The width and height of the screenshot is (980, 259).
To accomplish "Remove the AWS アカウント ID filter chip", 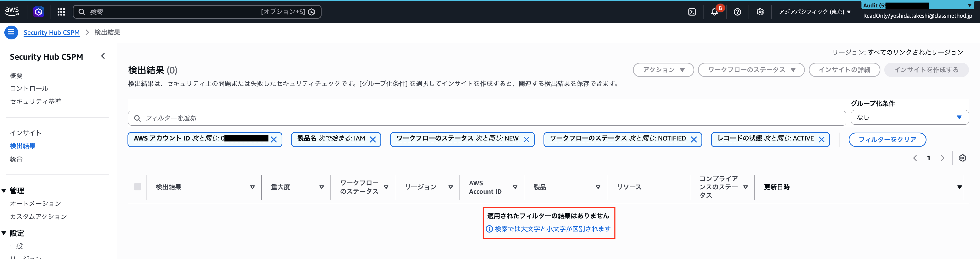I will point(274,139).
